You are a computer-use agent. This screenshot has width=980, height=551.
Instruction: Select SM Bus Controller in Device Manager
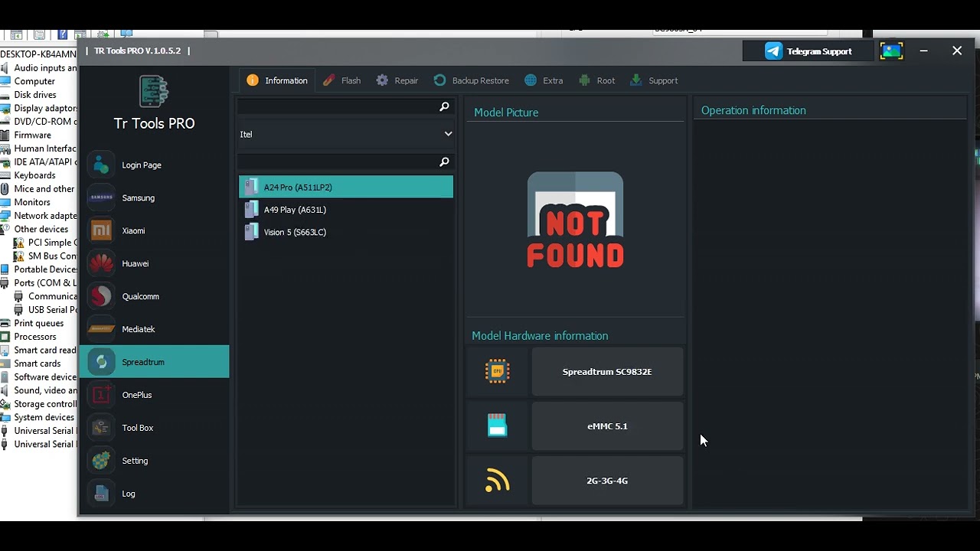tap(53, 256)
